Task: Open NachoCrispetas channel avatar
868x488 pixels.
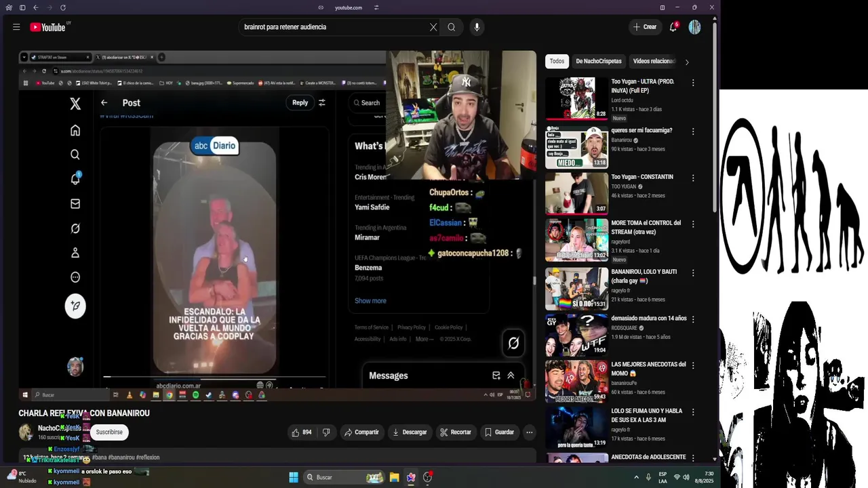Action: tap(26, 432)
